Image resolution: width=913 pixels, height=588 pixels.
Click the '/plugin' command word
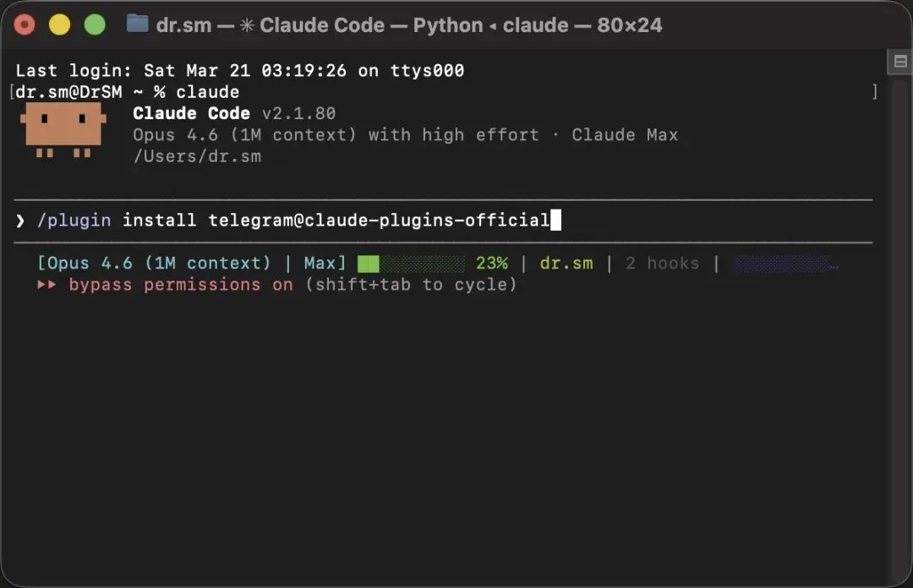coord(74,220)
